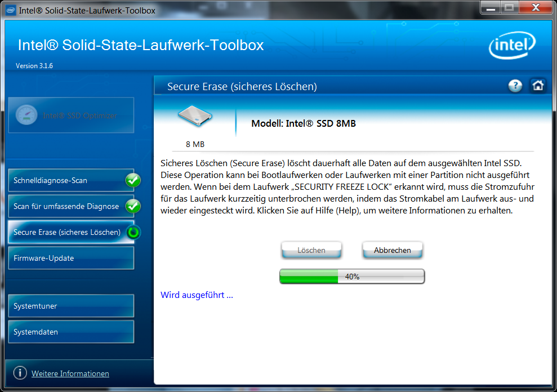
Task: Go to the home screen icon
Action: click(538, 86)
